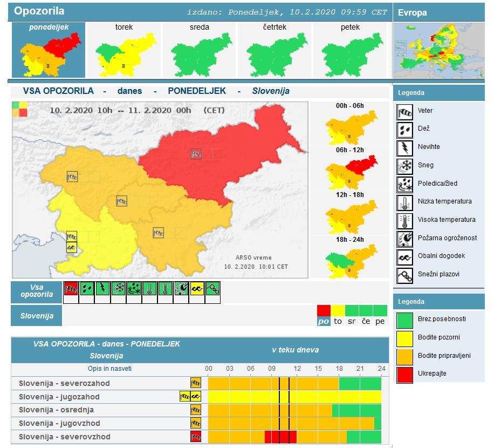The image size is (494, 448).
Task: Select the snow warning filter icon
Action: (118, 289)
